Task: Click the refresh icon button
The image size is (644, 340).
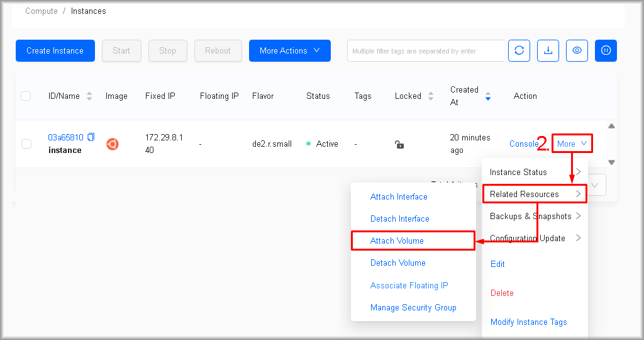Action: pos(519,51)
